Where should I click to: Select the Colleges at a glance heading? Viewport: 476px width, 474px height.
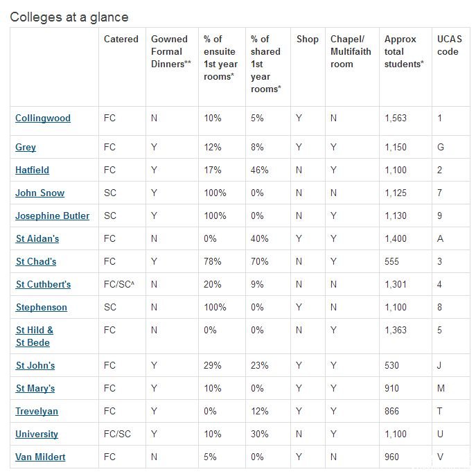[69, 17]
